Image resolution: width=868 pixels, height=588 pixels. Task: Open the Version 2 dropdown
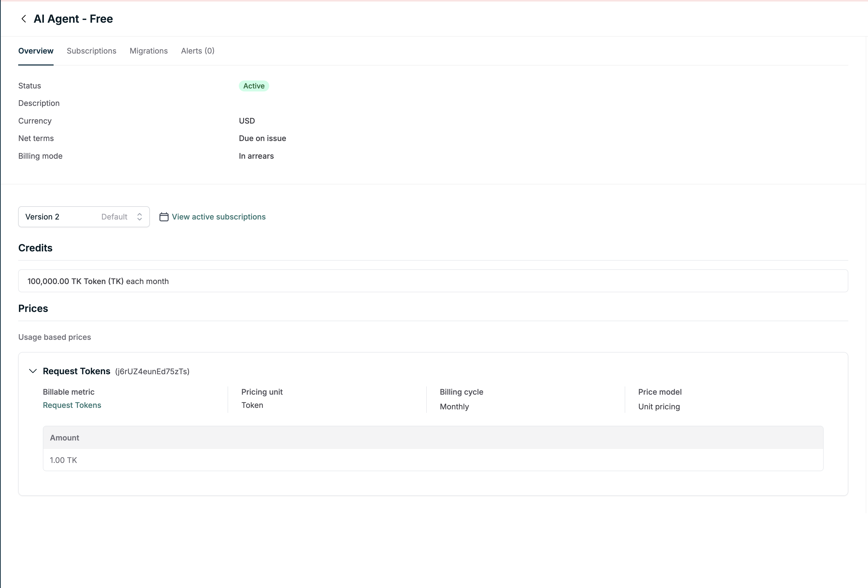84,217
